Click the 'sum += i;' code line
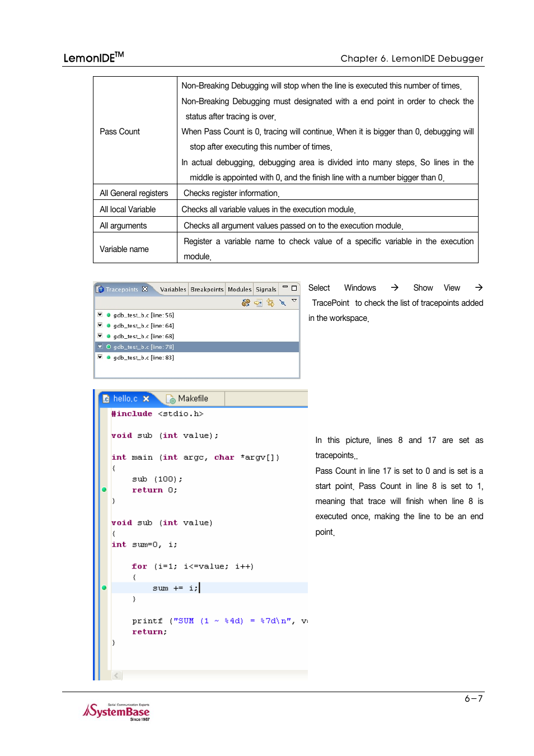This screenshot has width=534, height=756. 175,588
